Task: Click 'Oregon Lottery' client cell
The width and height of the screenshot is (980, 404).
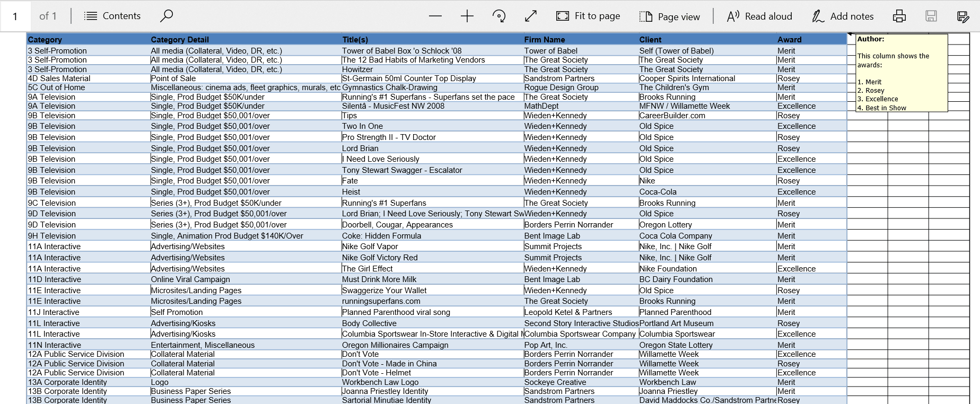Action: pos(666,225)
